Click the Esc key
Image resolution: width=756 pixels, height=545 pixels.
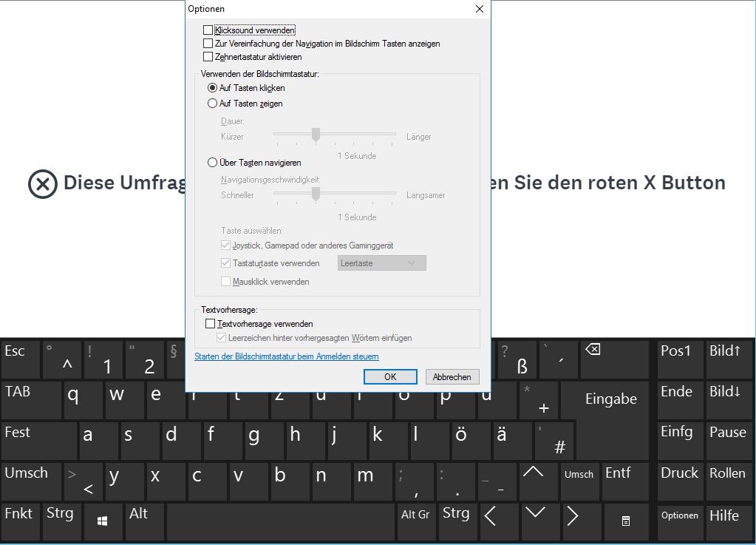click(21, 359)
